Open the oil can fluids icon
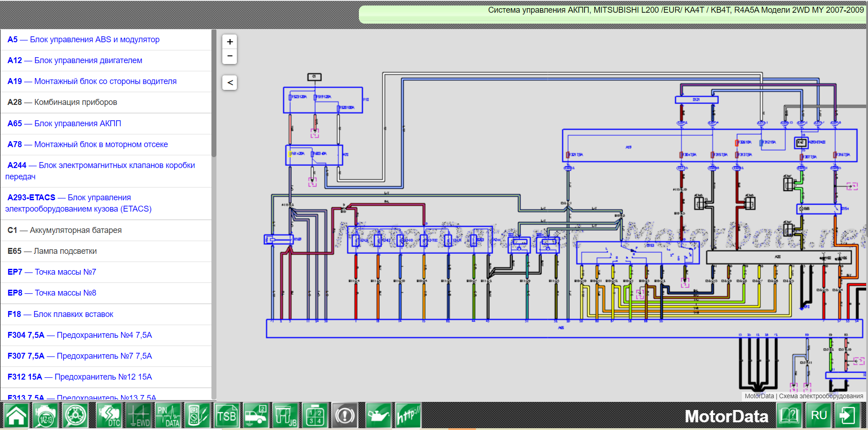 378,415
